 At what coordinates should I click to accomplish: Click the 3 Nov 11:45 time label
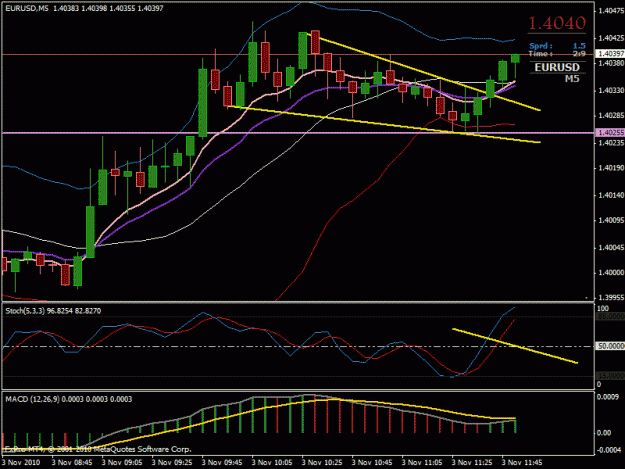coord(522,463)
